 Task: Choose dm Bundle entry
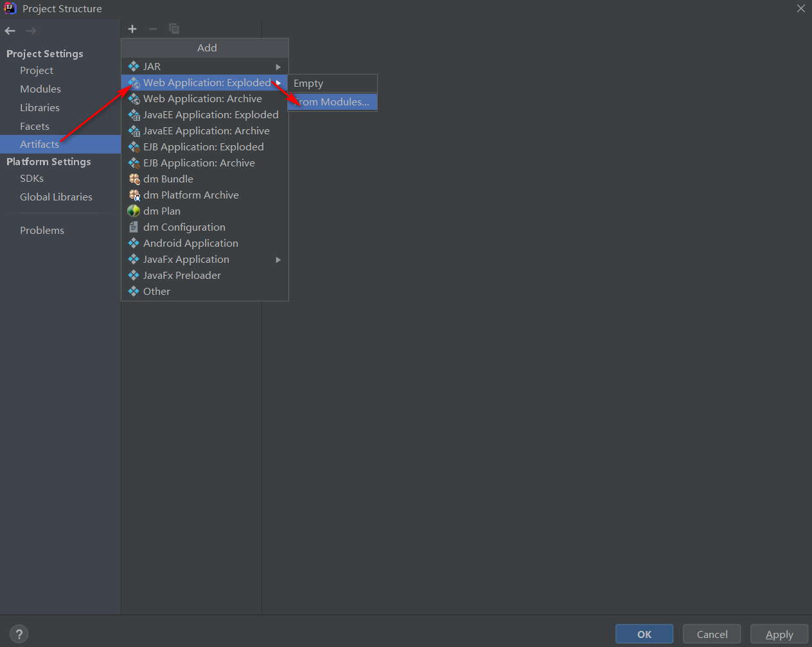coord(205,179)
